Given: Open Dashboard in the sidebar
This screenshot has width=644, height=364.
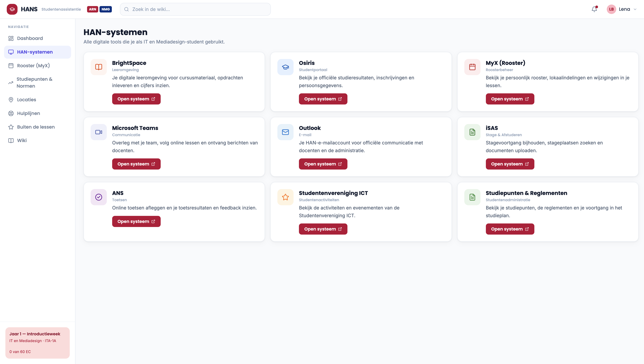Looking at the screenshot, I should [x=38, y=38].
